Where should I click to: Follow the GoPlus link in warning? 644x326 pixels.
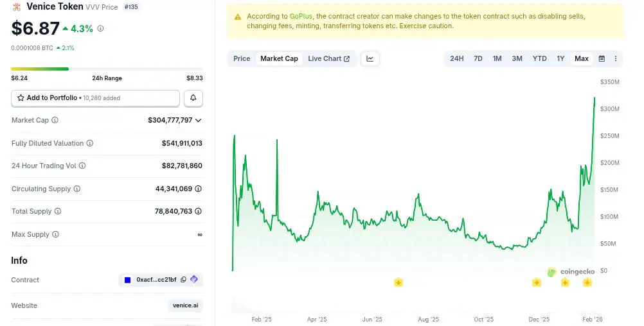[x=299, y=15]
